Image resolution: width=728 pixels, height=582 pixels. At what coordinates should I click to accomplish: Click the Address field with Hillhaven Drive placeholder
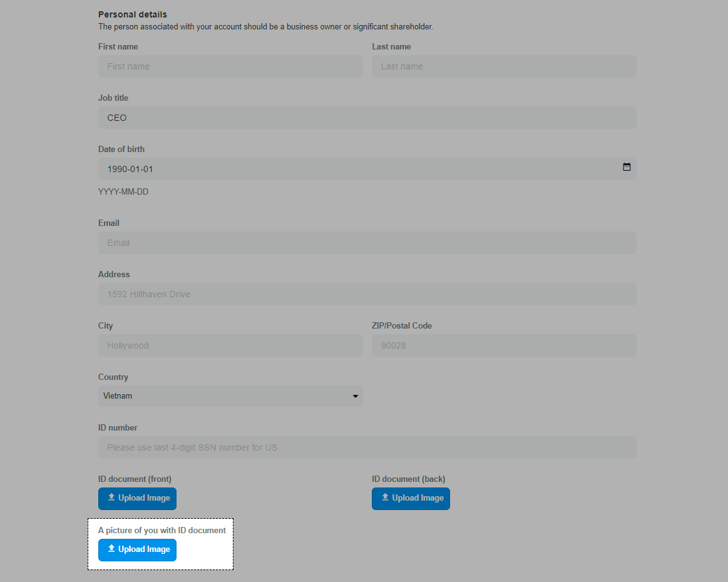click(x=367, y=294)
